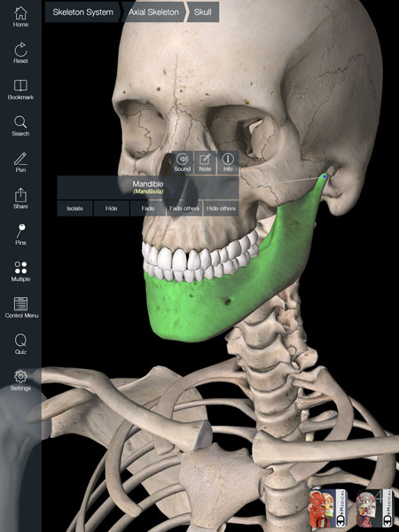The image size is (399, 532).
Task: Enable Multiple selection mode
Action: tap(20, 271)
